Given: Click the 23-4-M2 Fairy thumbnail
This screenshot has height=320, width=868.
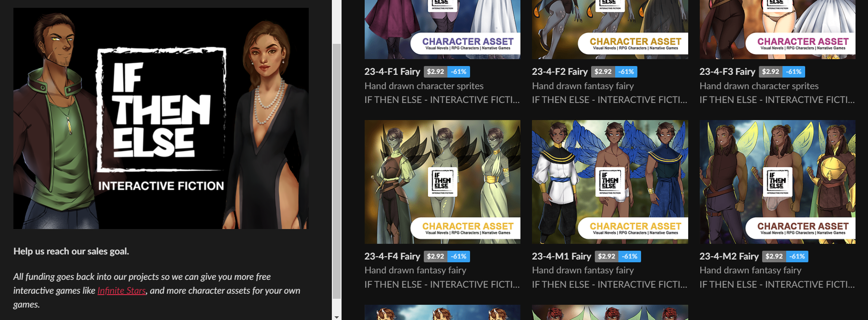Looking at the screenshot, I should tap(777, 182).
